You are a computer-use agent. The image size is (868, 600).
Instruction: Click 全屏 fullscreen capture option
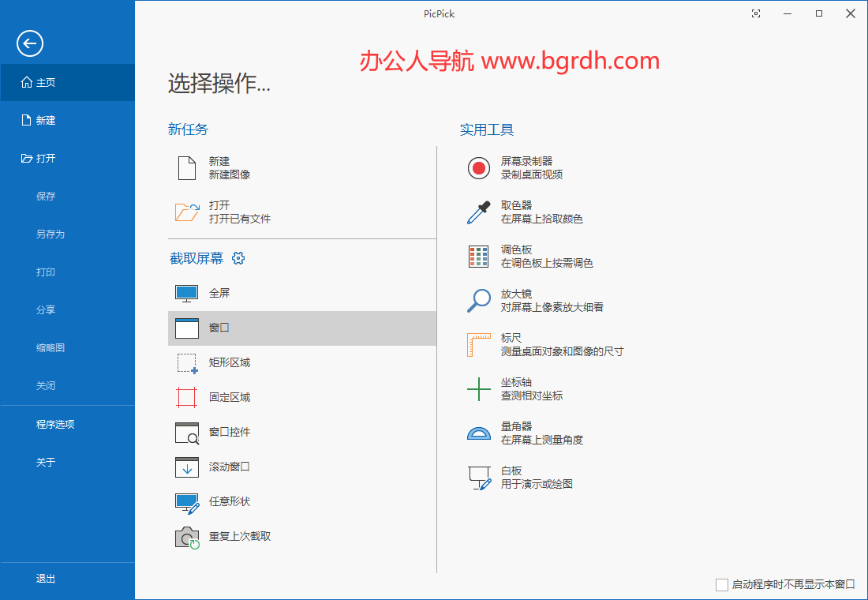pos(219,293)
